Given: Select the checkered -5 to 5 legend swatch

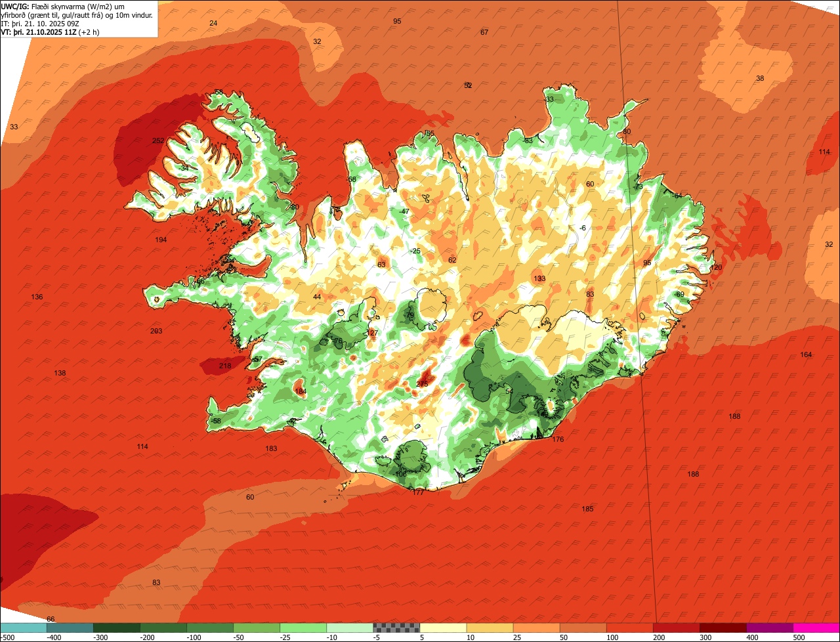Looking at the screenshot, I should (x=396, y=627).
